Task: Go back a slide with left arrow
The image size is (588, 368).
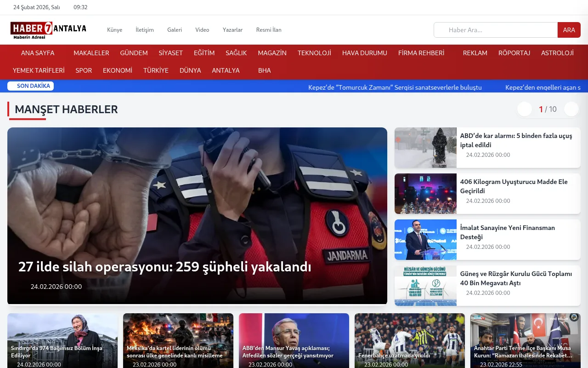Action: tap(525, 109)
